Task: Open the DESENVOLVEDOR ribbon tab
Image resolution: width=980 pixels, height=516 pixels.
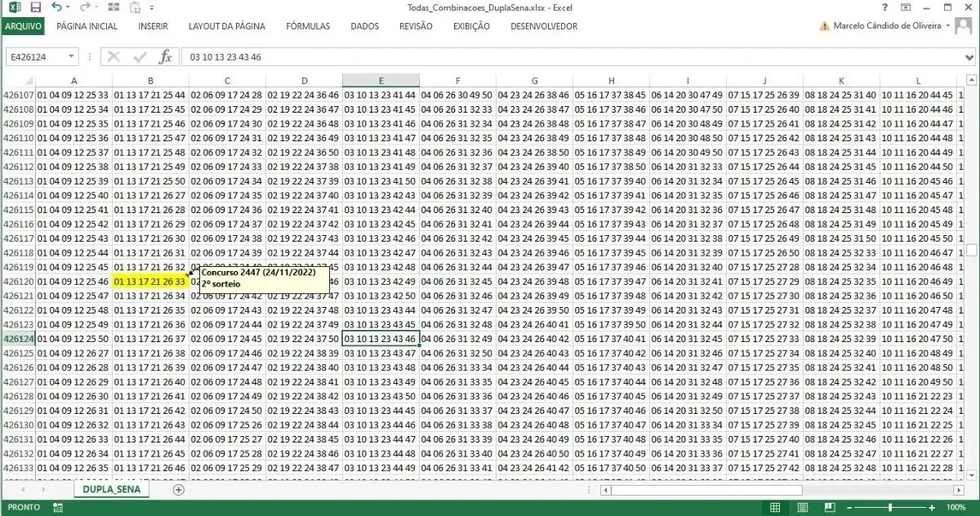Action: (544, 26)
